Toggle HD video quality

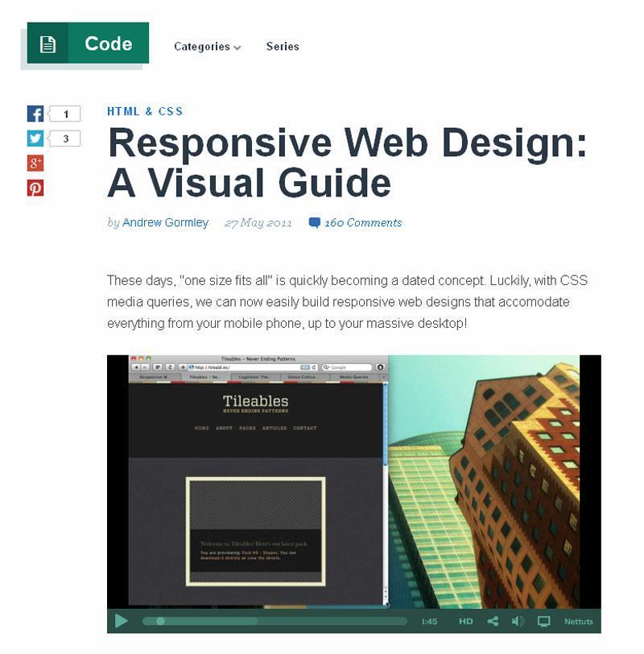click(x=465, y=621)
